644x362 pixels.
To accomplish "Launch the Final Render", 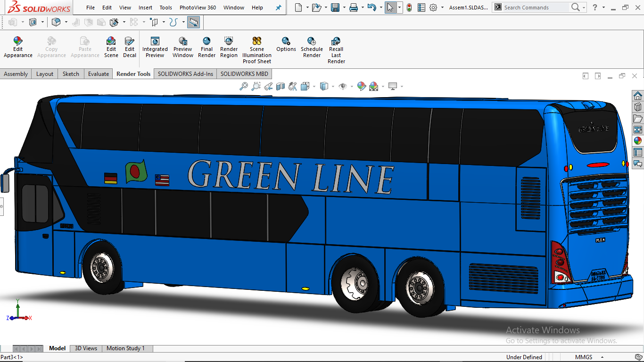I will (x=206, y=47).
